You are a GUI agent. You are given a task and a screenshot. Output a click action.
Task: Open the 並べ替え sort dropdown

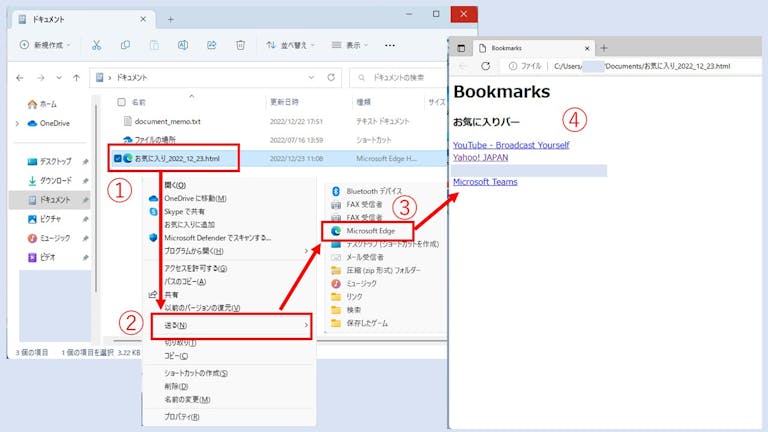coord(290,45)
